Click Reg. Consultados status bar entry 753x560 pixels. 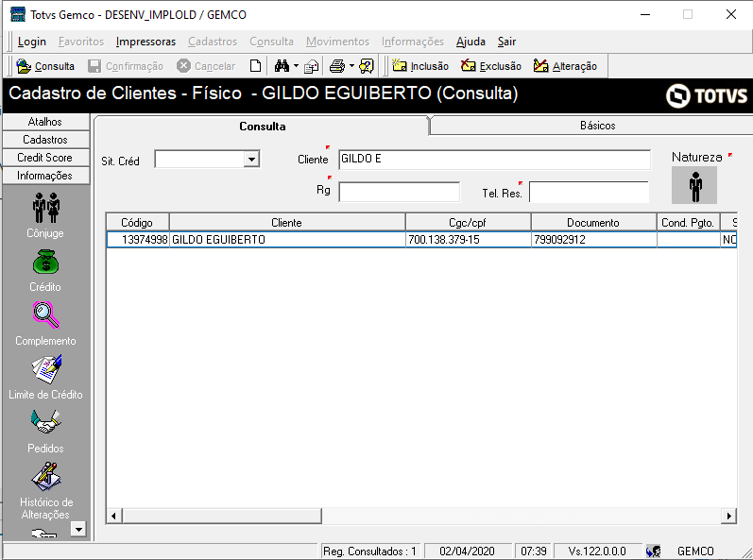click(369, 551)
